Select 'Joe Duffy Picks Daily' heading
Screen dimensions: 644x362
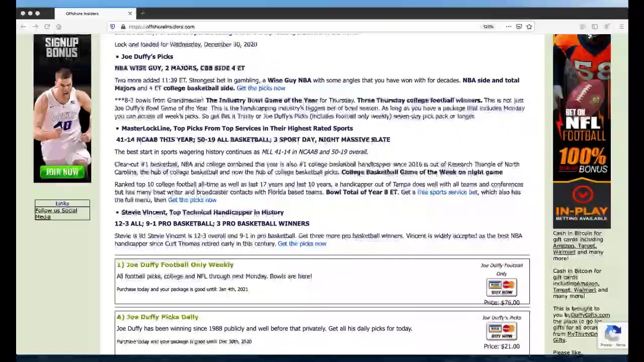pos(157,317)
